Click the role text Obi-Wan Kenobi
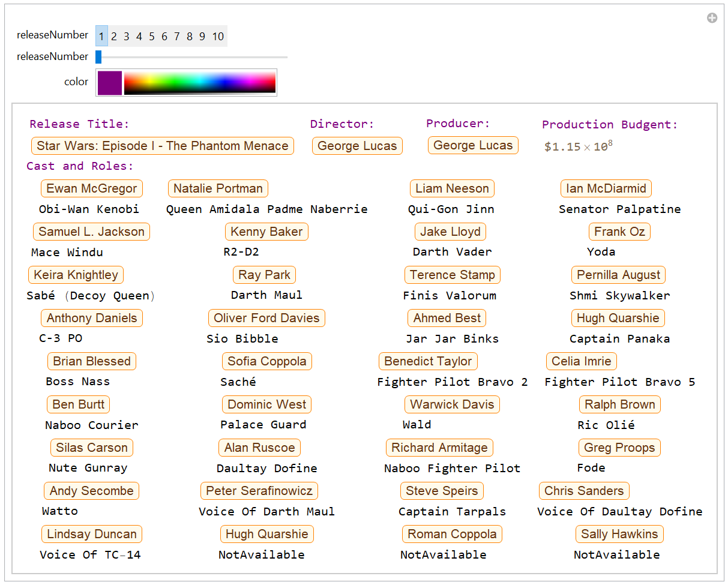The width and height of the screenshot is (728, 585). click(x=89, y=209)
